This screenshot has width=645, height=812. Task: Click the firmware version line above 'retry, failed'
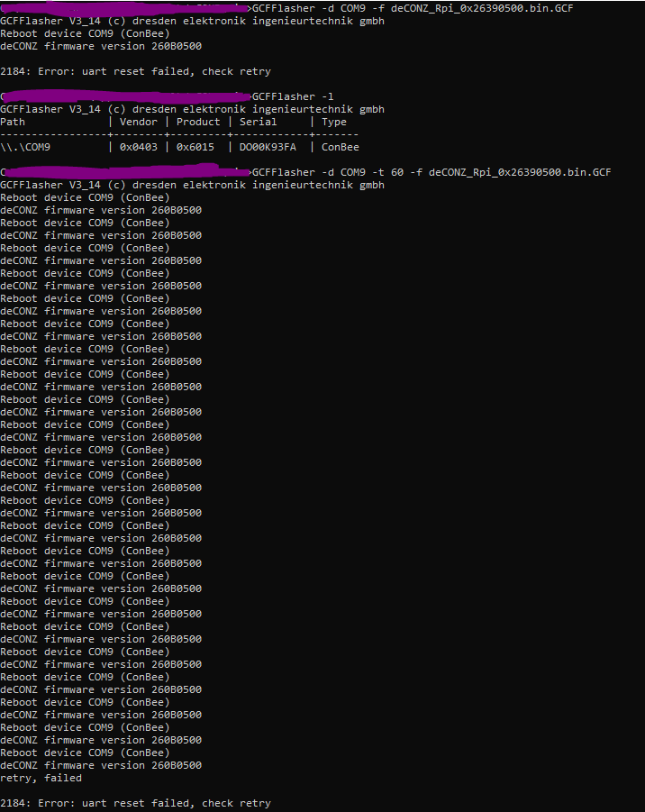pyautogui.click(x=101, y=765)
